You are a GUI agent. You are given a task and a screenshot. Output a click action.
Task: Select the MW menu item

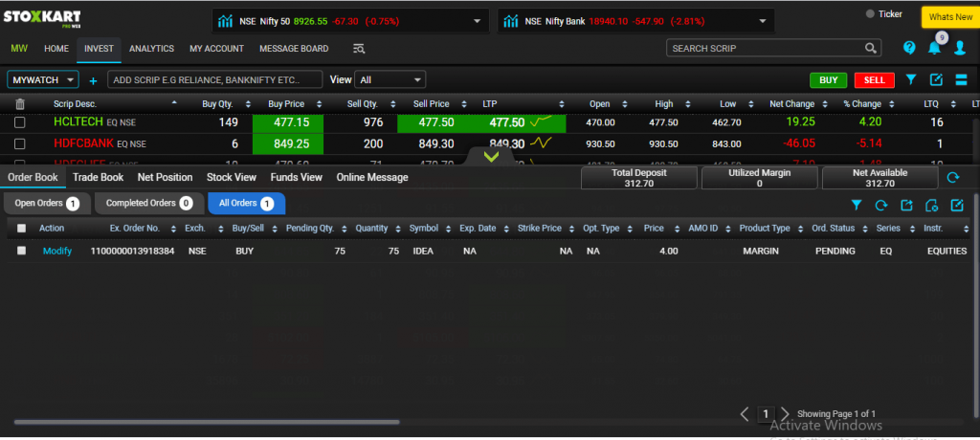[x=19, y=48]
